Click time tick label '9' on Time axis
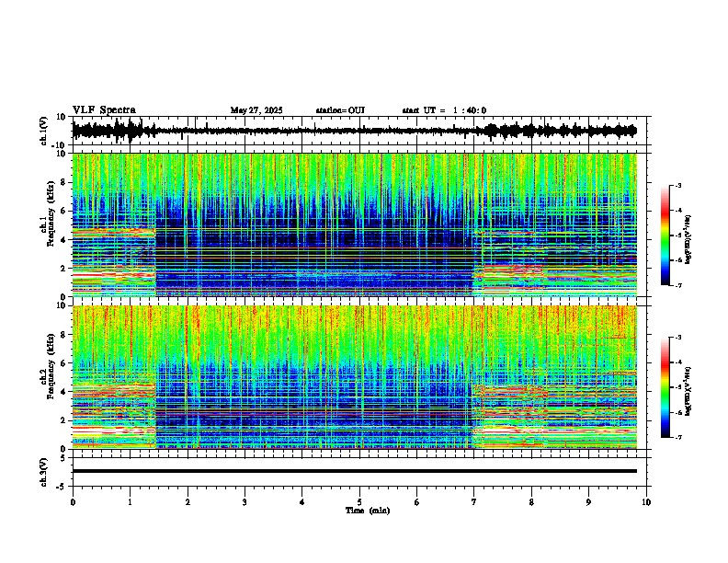This screenshot has height=563, width=728. click(x=588, y=502)
